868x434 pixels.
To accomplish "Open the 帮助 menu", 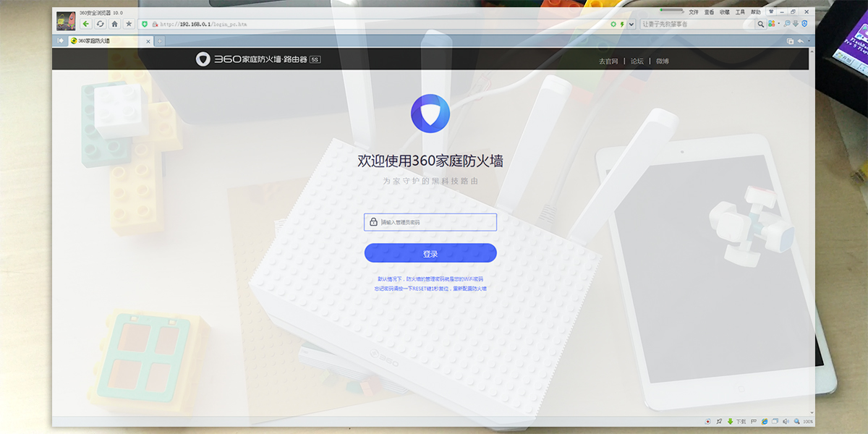I will (x=756, y=12).
